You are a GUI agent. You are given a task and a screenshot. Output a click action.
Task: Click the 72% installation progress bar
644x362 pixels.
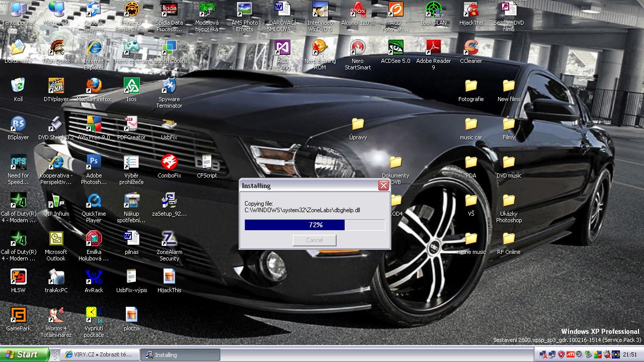coord(314,225)
